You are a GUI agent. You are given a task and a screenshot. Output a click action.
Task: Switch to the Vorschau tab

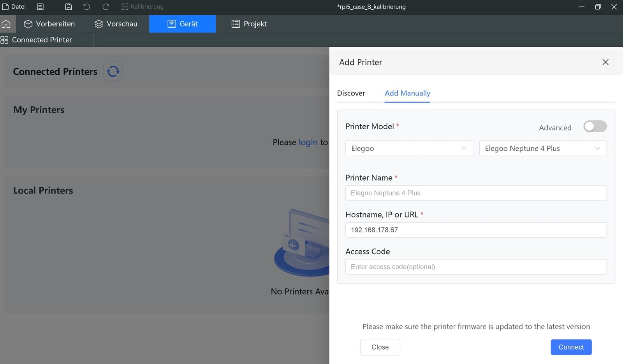pos(116,24)
